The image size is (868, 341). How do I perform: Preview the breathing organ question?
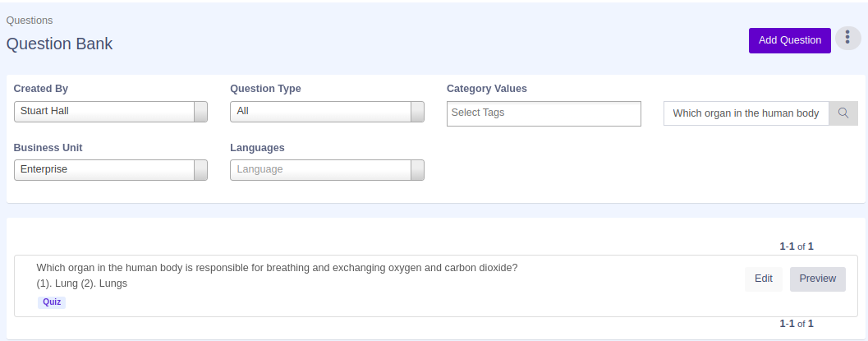click(x=817, y=279)
